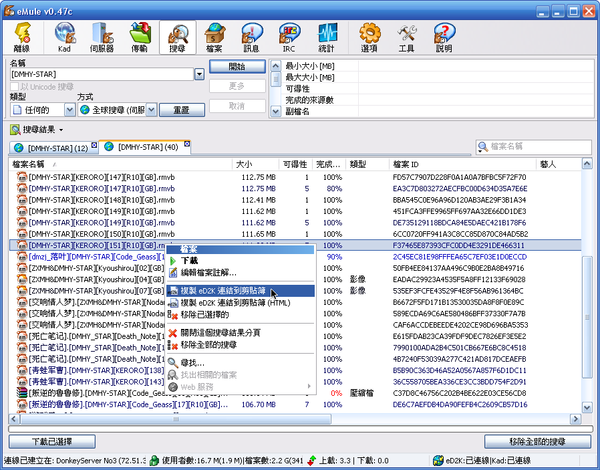Image resolution: width=600 pixels, height=470 pixels.
Task: Click the bottom 移除全部的搜尋 button
Action: pyautogui.click(x=538, y=442)
